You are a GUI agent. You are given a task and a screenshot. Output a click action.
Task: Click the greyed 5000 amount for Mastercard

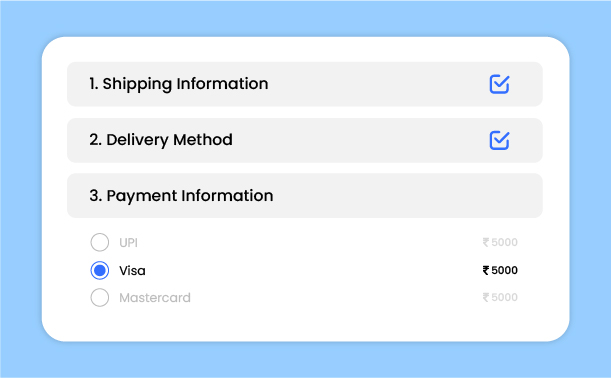click(504, 298)
